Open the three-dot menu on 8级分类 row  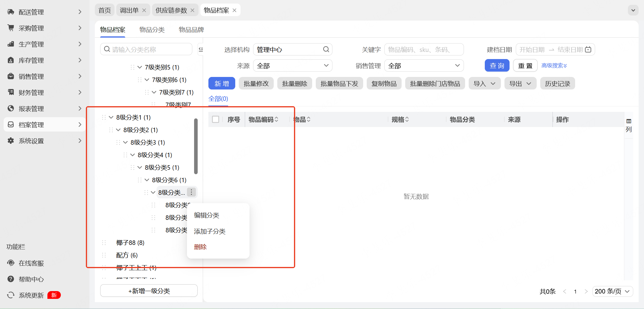click(191, 192)
